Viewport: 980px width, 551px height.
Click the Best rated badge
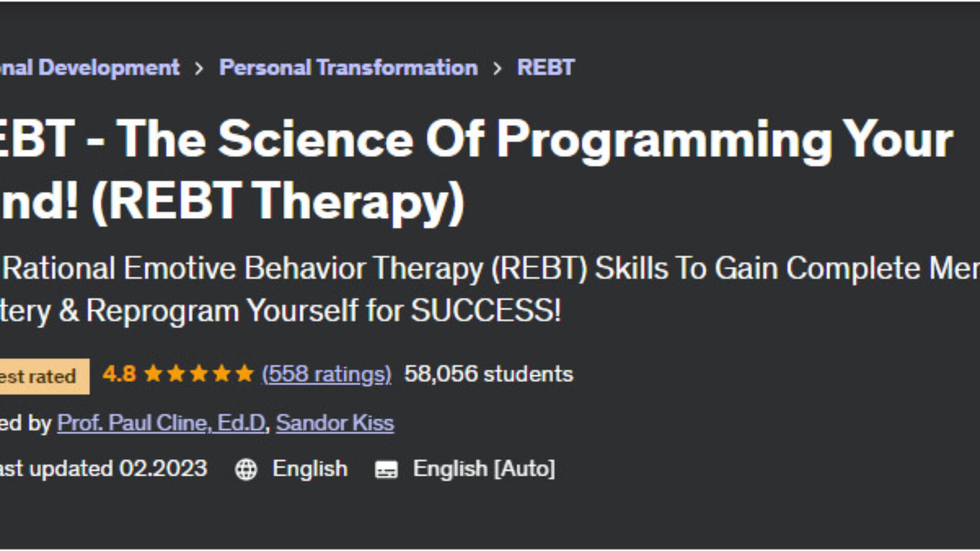41,377
